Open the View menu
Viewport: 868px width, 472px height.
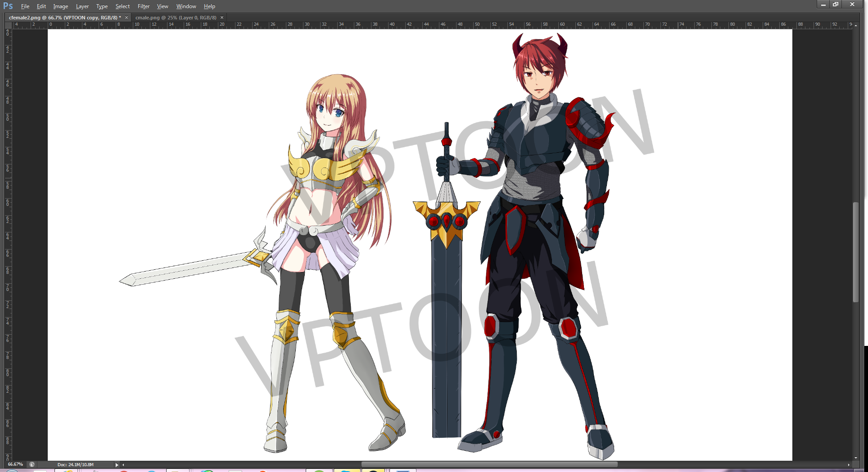pyautogui.click(x=163, y=6)
